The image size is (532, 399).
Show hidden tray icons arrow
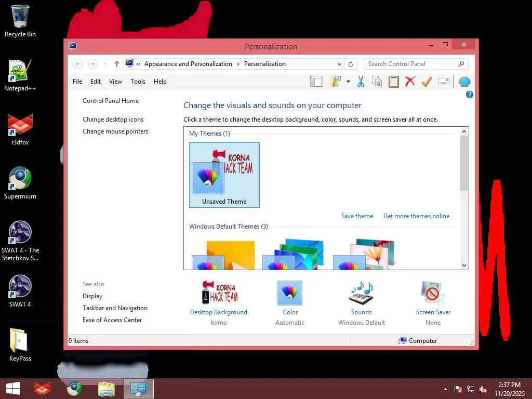[445, 389]
